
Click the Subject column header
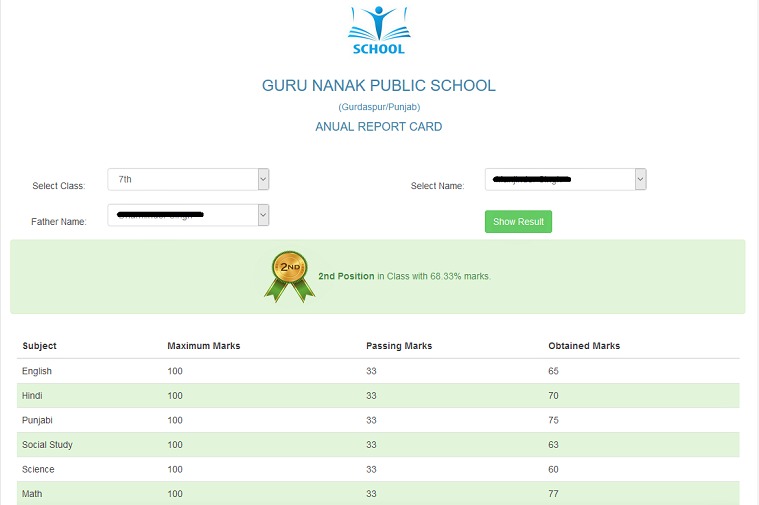39,346
